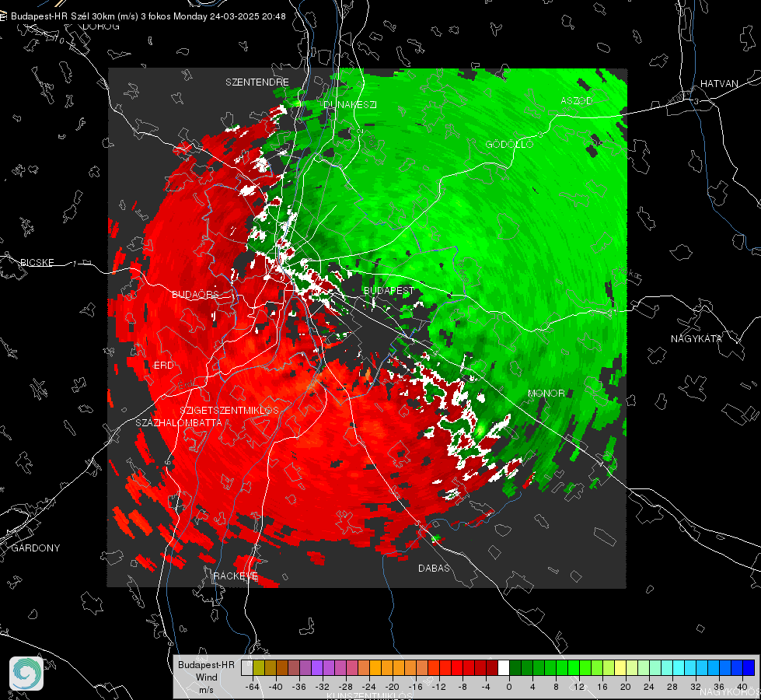Click the -64 legend value
Screen dimensions: 761x700
pos(253,687)
